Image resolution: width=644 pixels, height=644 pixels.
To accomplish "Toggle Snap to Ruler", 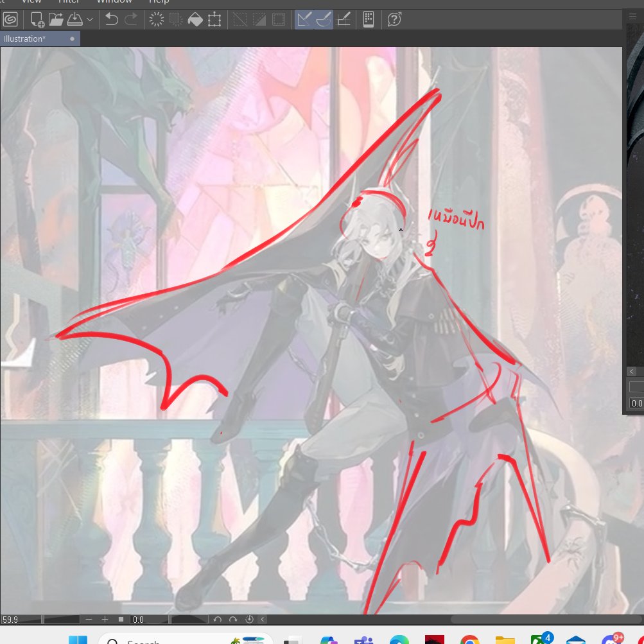I will tap(304, 19).
